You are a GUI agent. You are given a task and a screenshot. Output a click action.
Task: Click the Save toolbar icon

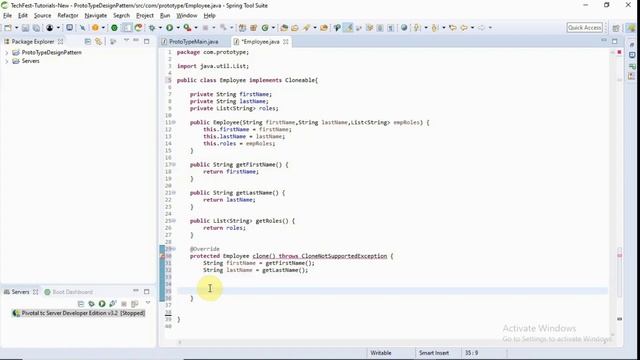point(25,28)
